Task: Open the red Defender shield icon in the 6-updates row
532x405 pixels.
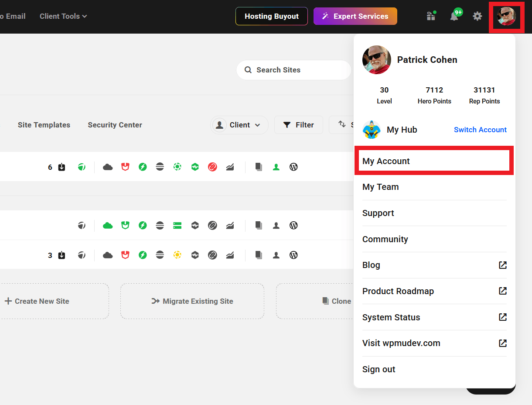Action: [125, 167]
